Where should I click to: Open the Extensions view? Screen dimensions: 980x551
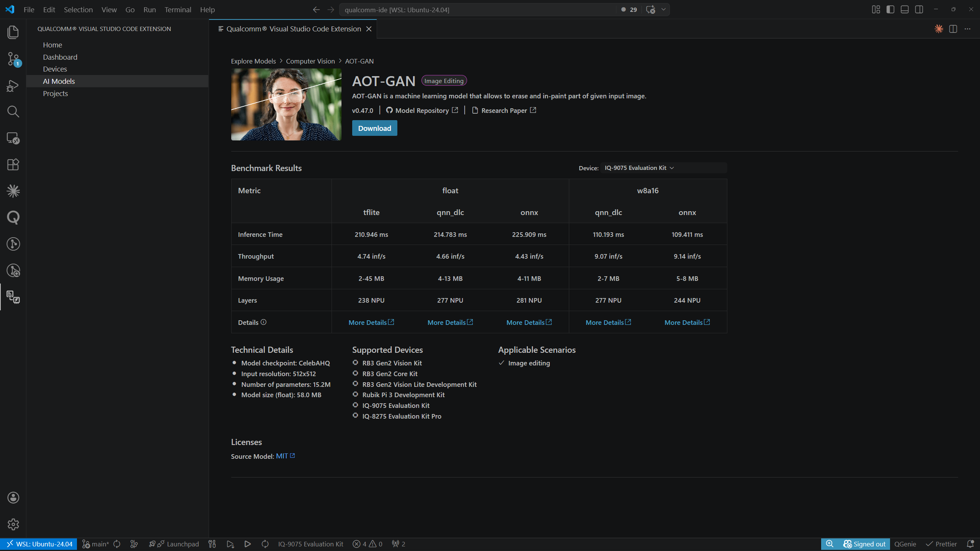click(x=13, y=165)
